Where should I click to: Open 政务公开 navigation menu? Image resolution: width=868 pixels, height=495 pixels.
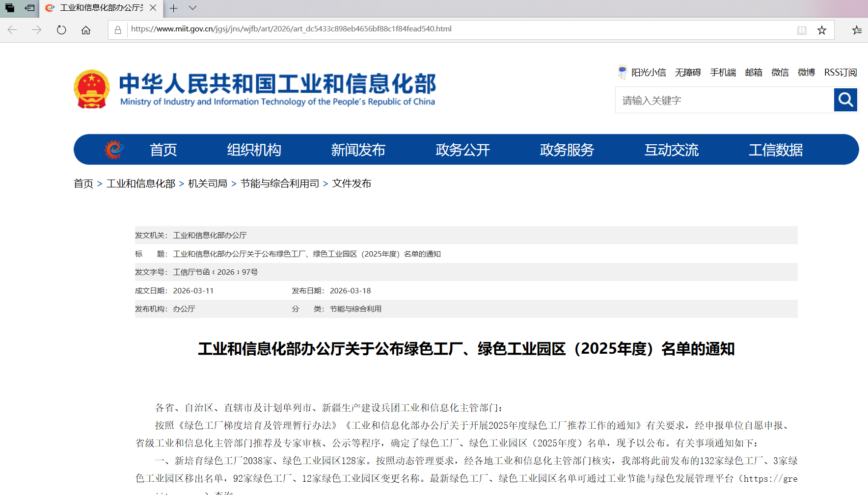pos(462,150)
